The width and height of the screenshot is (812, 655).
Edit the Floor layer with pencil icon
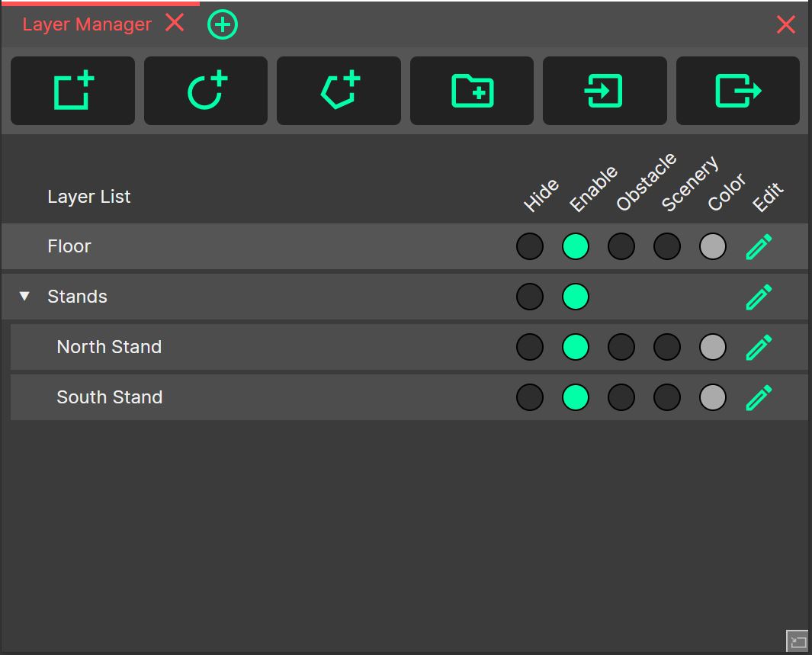[x=759, y=246]
